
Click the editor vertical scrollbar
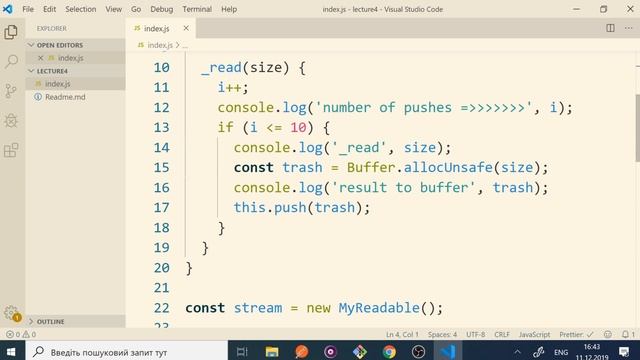(x=637, y=128)
